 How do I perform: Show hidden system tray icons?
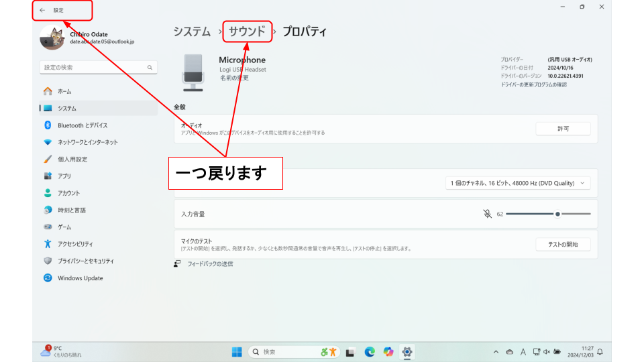(x=496, y=352)
